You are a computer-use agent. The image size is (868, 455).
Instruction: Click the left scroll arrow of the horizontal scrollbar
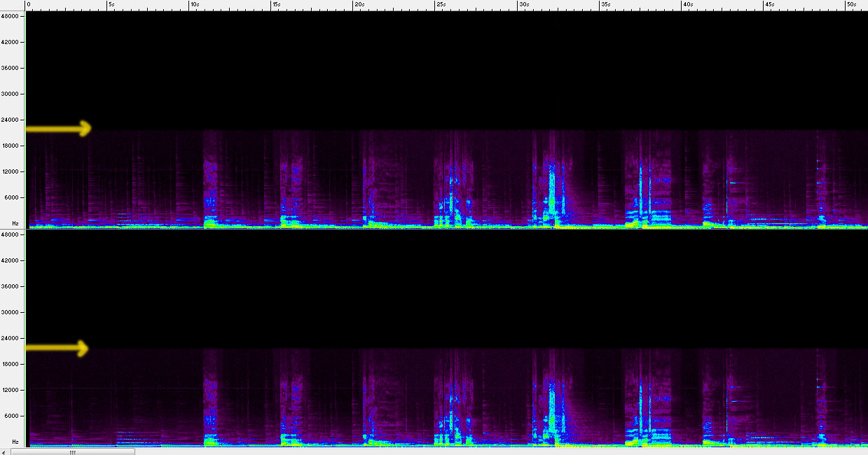(4, 451)
